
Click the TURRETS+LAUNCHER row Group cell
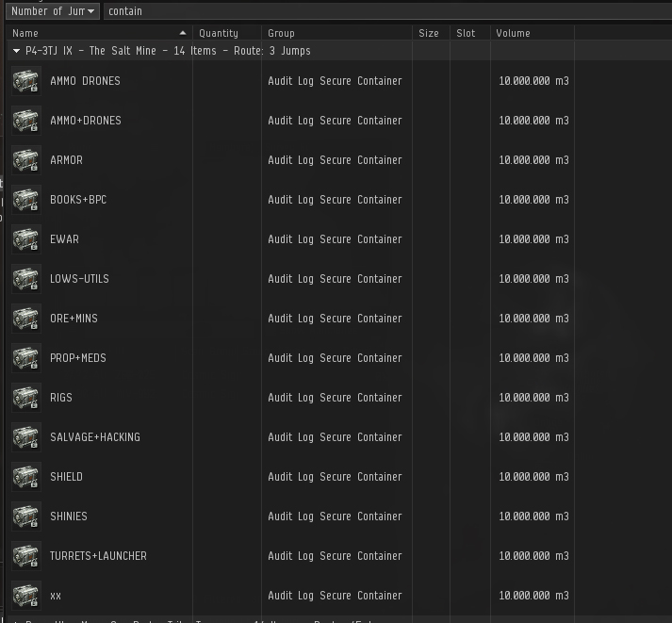click(x=336, y=556)
